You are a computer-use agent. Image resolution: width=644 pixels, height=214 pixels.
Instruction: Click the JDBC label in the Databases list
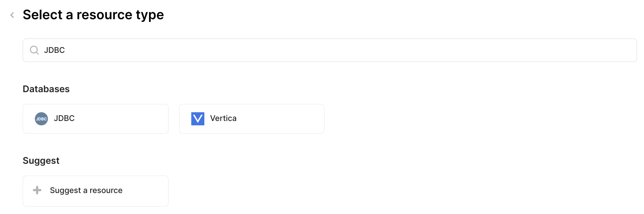click(x=64, y=118)
